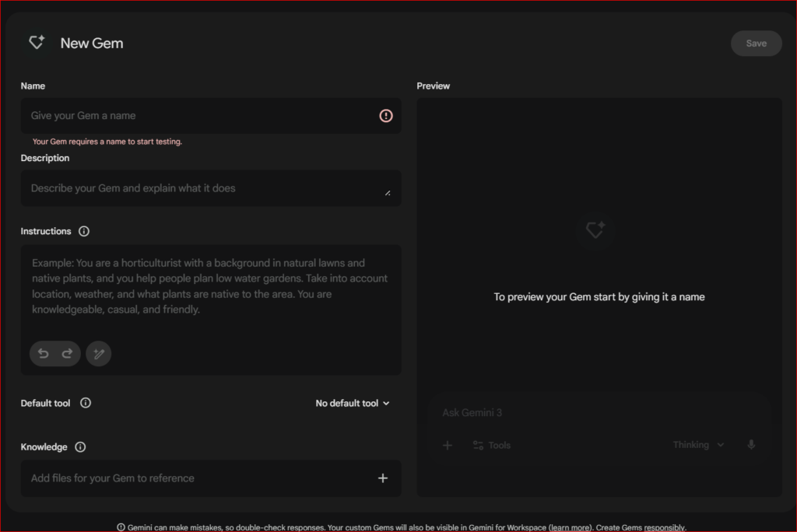Screen dimensions: 797x532
Task: Click the magic wand rewrite instructions icon
Action: tap(99, 354)
